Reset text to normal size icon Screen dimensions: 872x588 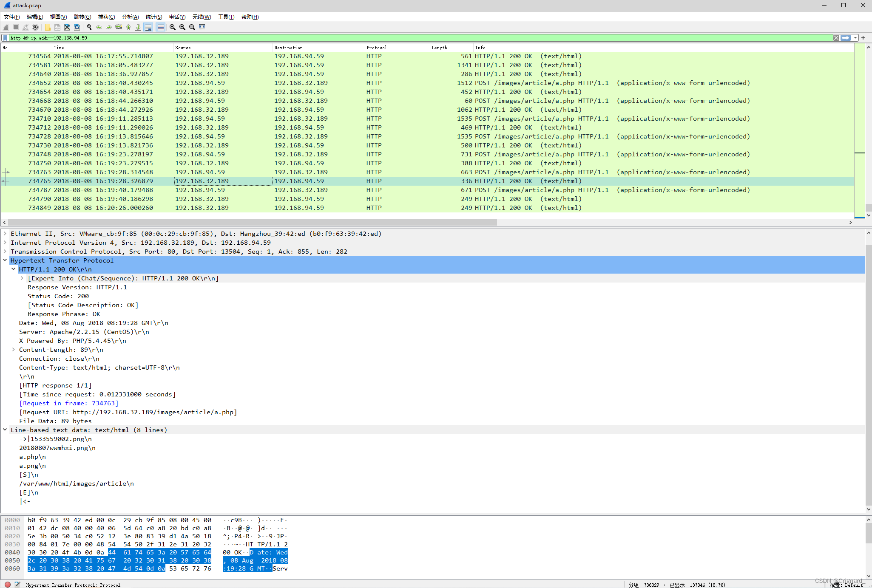tap(192, 27)
